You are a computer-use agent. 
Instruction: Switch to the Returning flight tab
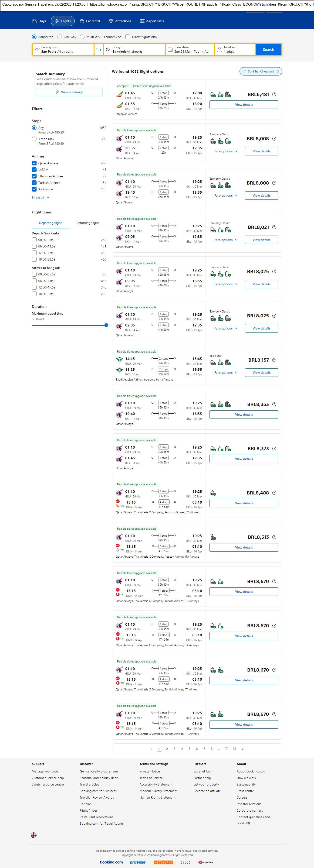[x=88, y=223]
